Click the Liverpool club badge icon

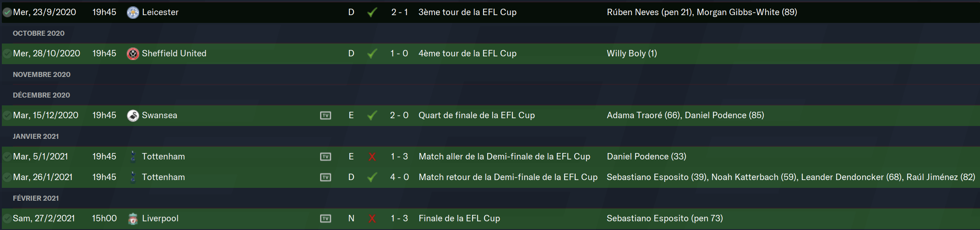coord(133,219)
